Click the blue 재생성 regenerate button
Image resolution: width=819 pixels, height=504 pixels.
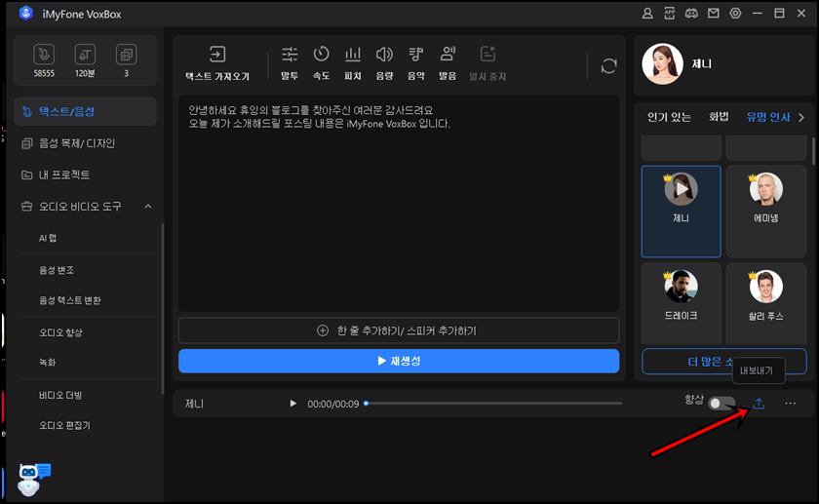pos(399,361)
